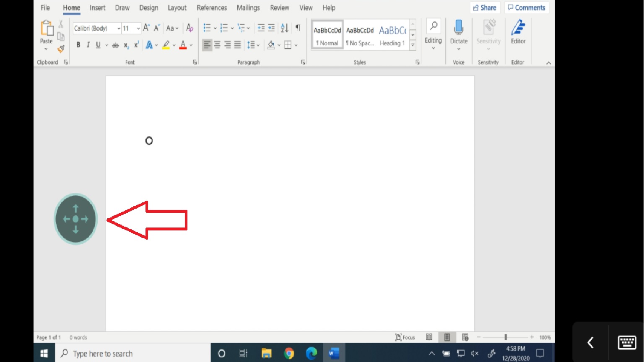Click the Dictate microphone icon
The image size is (644, 362).
click(458, 28)
